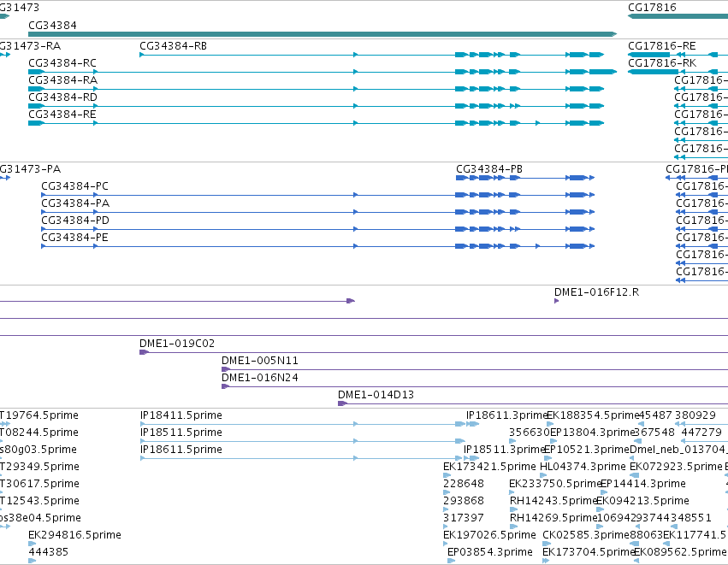
Task: Click the RH14243.5prime EST label
Action: 553,502
